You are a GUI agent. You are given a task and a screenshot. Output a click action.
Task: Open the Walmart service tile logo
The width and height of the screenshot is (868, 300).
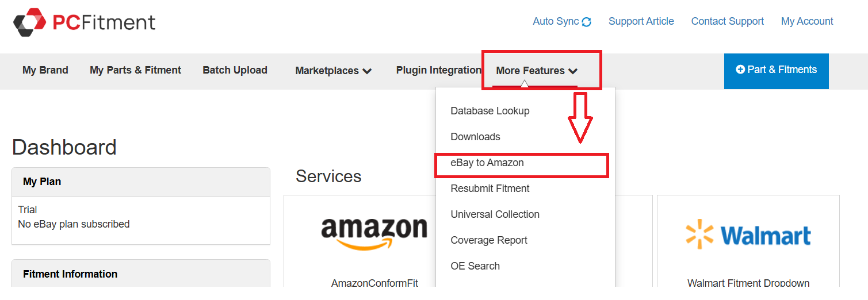[748, 235]
